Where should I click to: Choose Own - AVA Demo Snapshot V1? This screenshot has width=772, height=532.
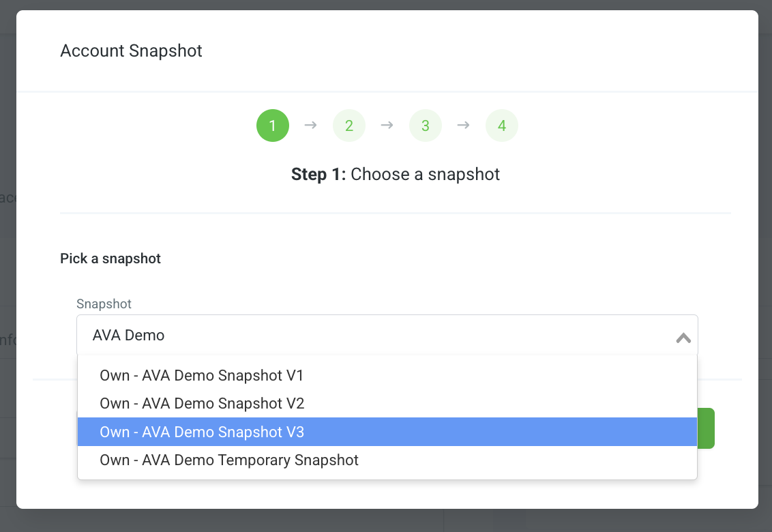387,375
